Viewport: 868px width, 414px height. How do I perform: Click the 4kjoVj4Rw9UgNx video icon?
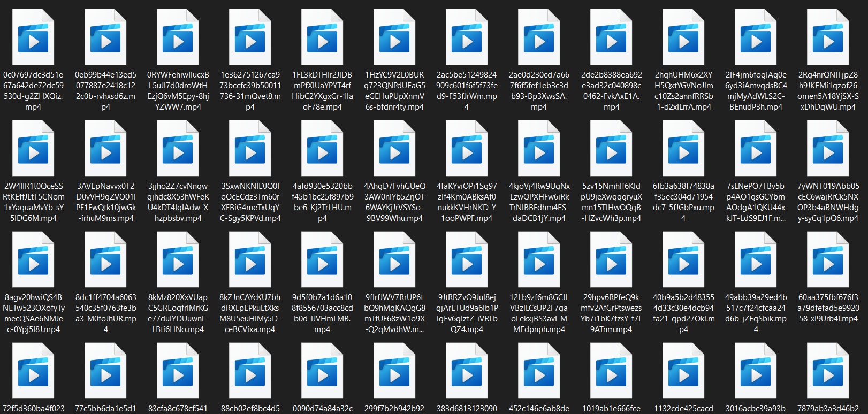tap(539, 149)
